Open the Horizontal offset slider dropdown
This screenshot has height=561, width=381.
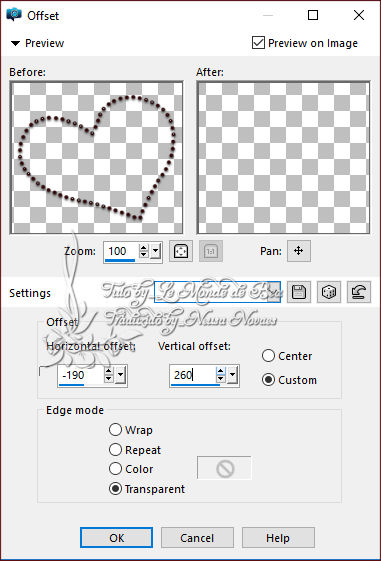[x=121, y=375]
